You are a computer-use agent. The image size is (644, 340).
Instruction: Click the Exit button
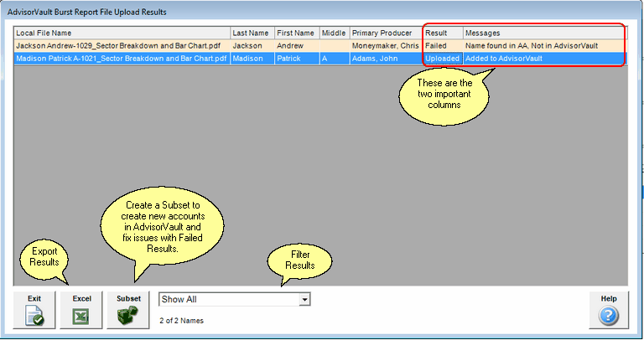pyautogui.click(x=34, y=310)
